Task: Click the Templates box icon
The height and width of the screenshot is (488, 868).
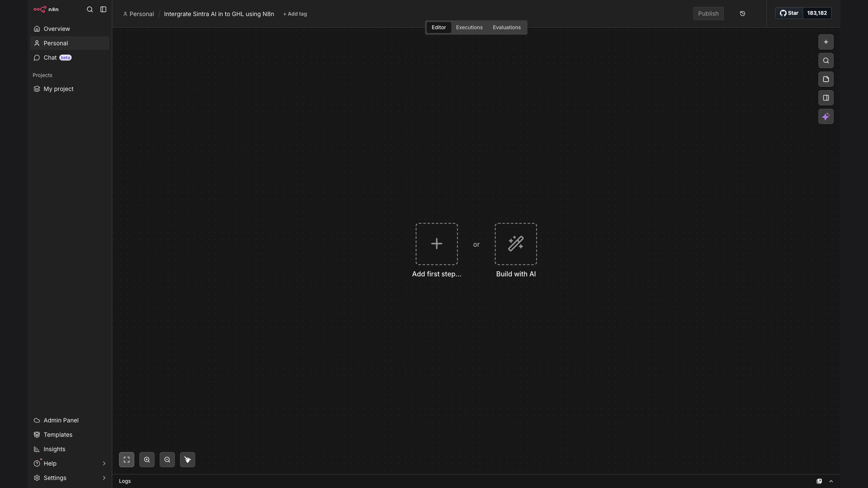Action: (x=37, y=435)
